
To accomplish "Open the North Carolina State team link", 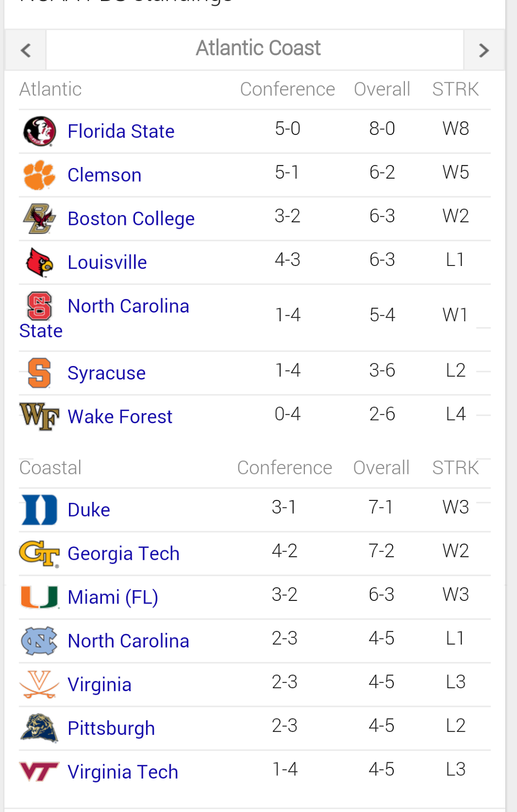I will pos(104,318).
